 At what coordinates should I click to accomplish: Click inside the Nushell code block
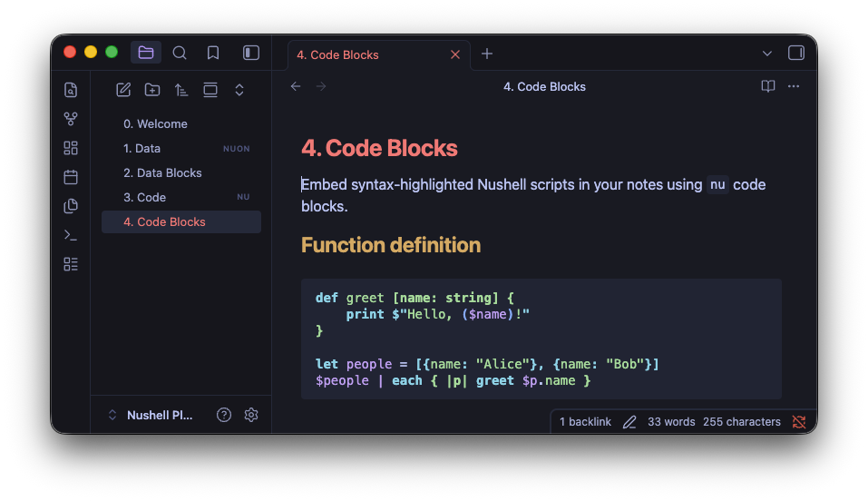tap(541, 339)
